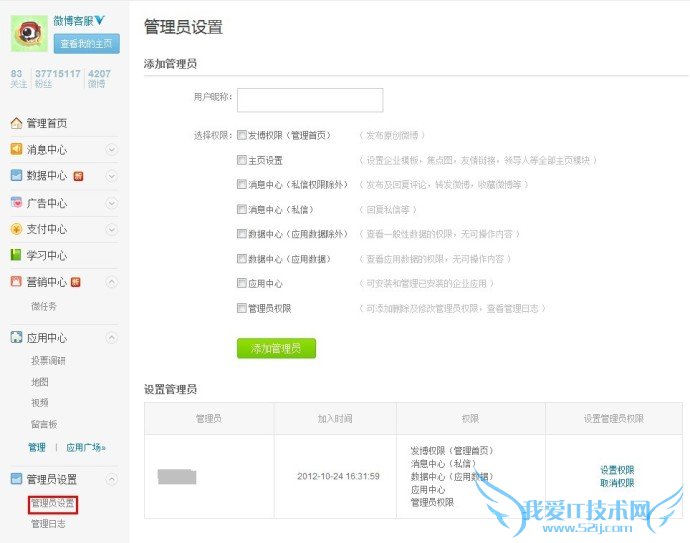This screenshot has width=690, height=543.
Task: Collapse the 营销中心 section arrow
Action: pos(112,282)
